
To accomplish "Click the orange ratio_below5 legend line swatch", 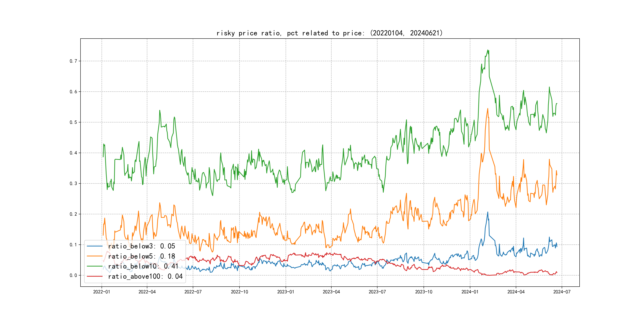I will point(94,256).
